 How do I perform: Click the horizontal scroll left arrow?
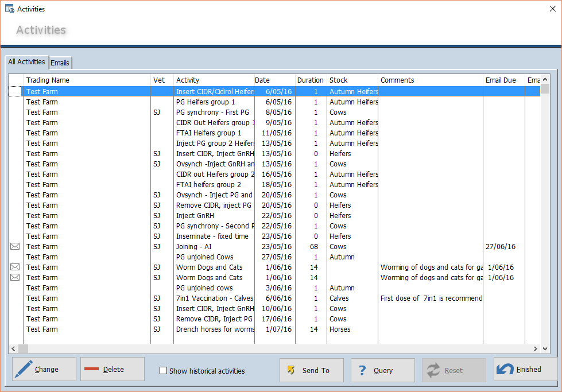(13, 348)
